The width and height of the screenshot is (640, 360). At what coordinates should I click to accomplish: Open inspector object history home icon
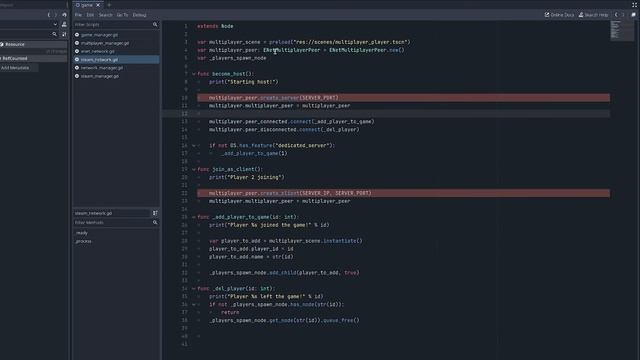pyautogui.click(x=64, y=15)
